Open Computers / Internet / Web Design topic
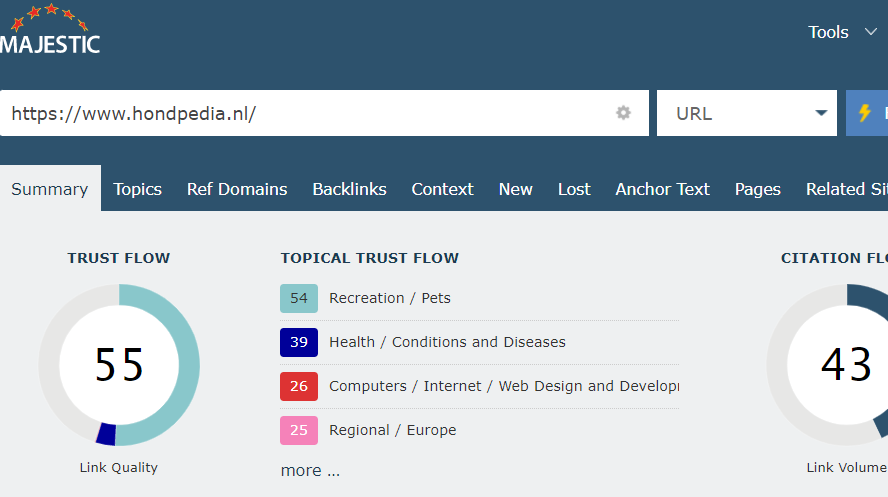The height and width of the screenshot is (497, 888). [504, 386]
